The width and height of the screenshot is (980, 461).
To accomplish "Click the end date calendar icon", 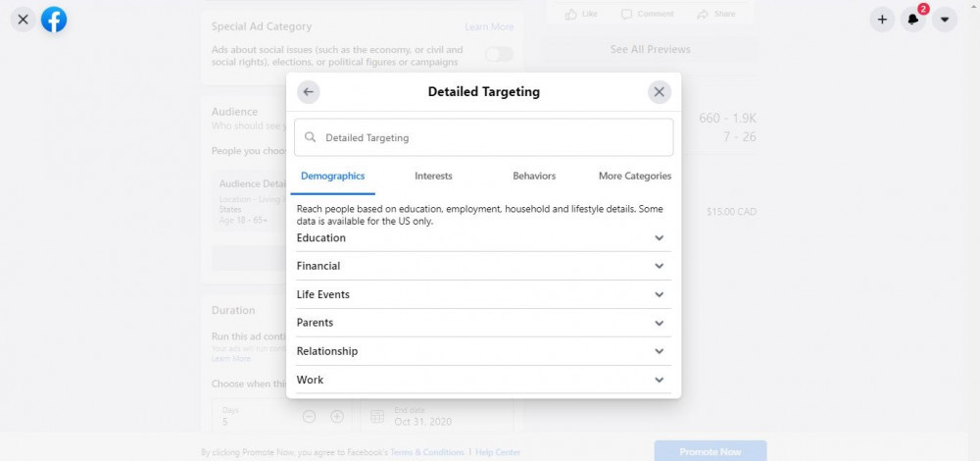I will click(377, 417).
